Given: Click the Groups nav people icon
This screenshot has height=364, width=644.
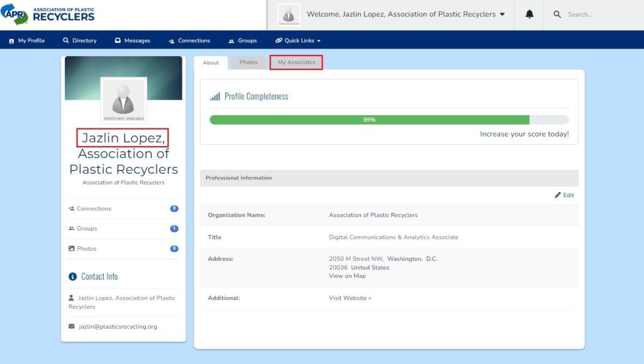Looking at the screenshot, I should point(231,41).
